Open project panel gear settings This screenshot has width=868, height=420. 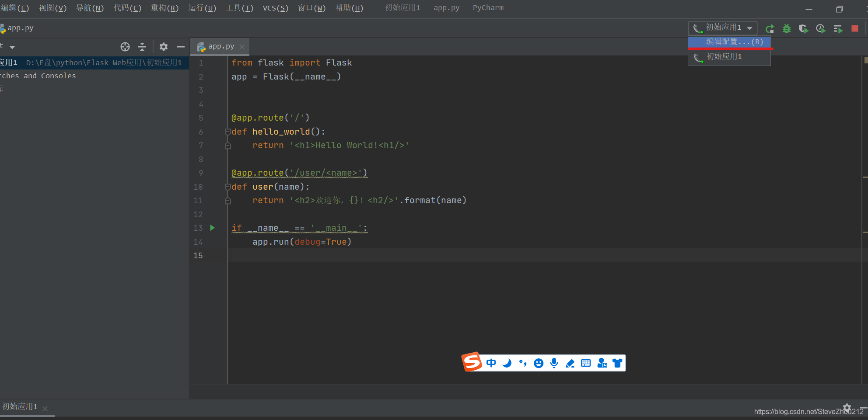tap(164, 47)
